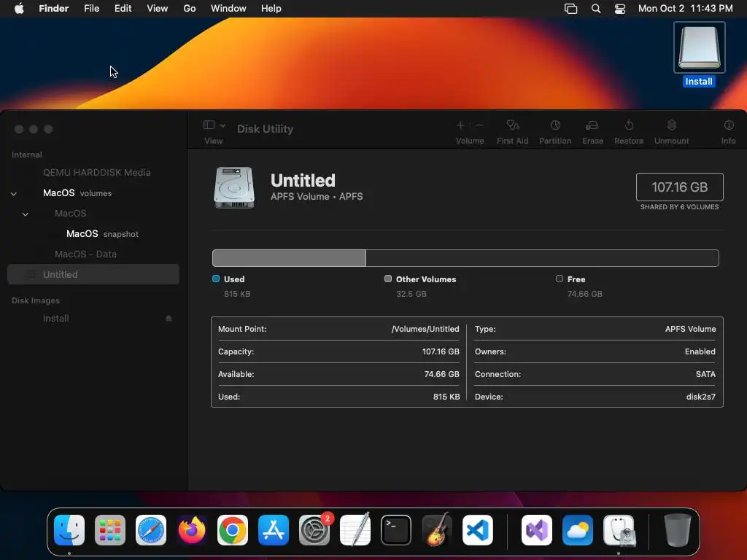The width and height of the screenshot is (747, 560).
Task: Show Info for the selected volume
Action: (729, 125)
